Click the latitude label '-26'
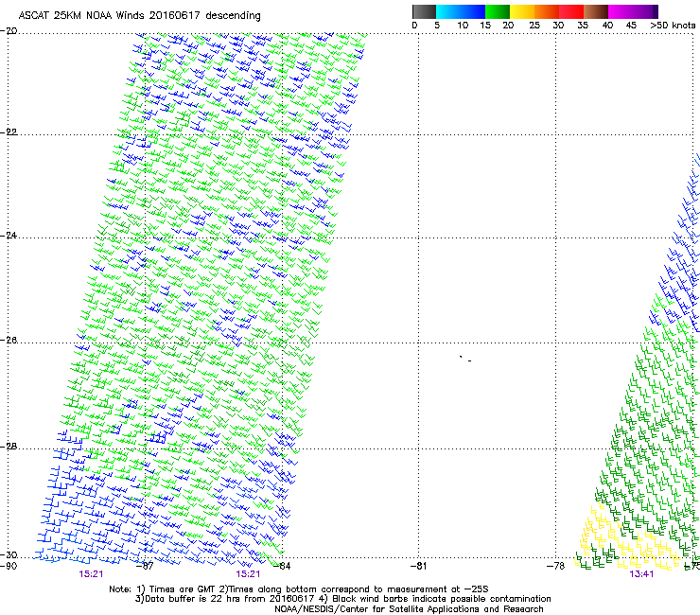Viewport: 700px width, 615px height. click(x=9, y=341)
